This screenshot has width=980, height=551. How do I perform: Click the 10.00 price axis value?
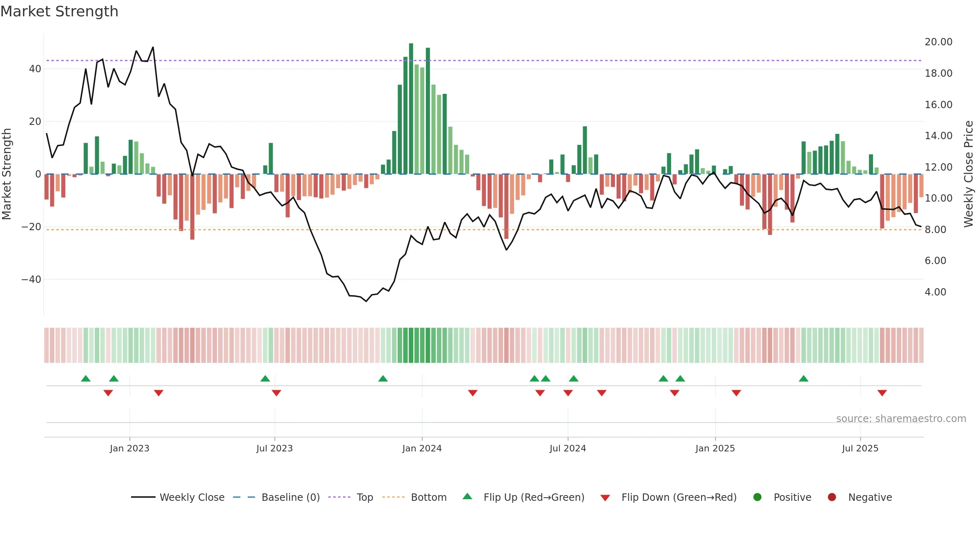point(938,198)
